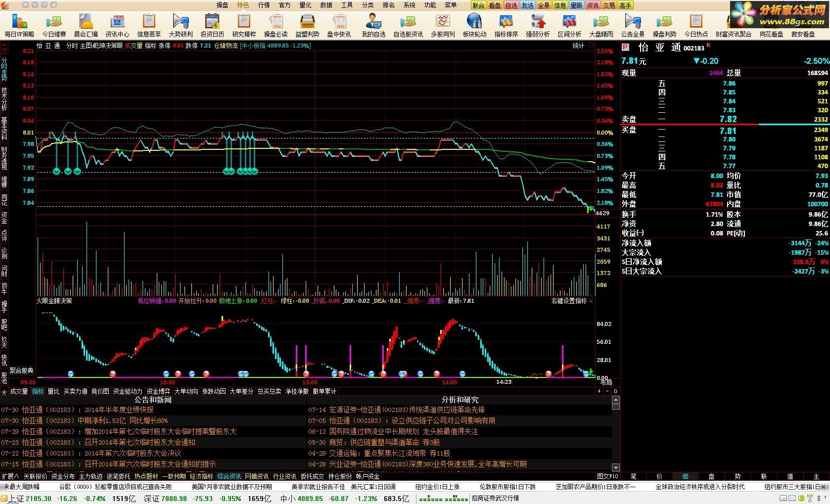830x504 pixels.
Task: Click the 益盟判势 icon
Action: point(307,25)
